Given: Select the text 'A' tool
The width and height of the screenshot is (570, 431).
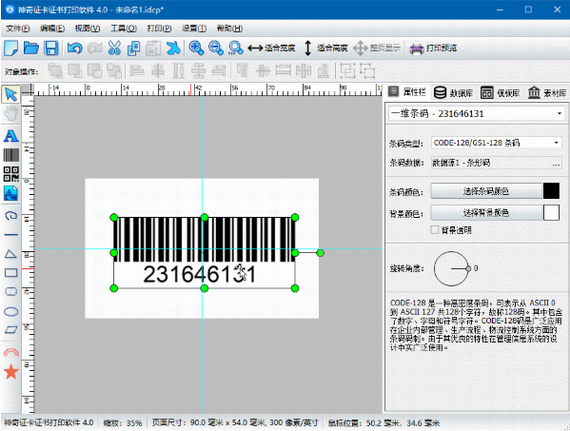Looking at the screenshot, I should point(11,136).
